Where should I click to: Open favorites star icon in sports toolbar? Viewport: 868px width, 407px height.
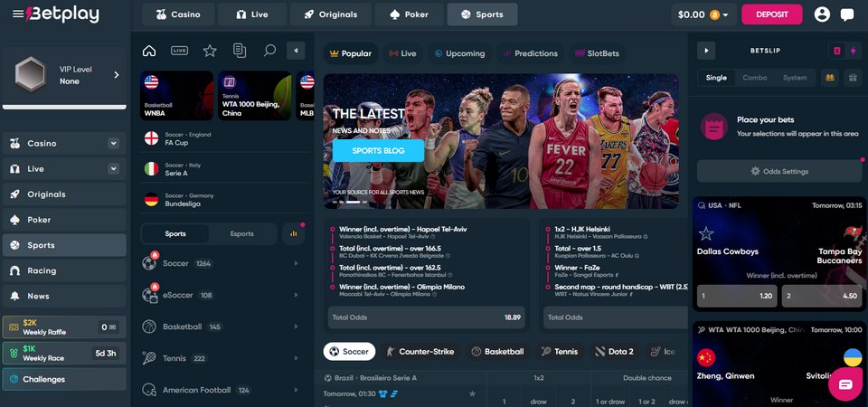pos(210,51)
